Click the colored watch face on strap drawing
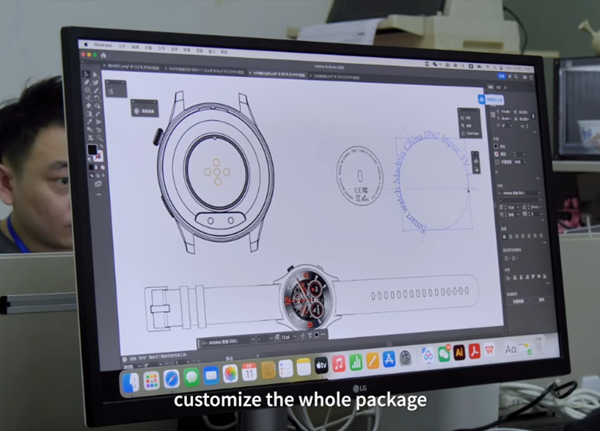Screen dimensions: 600x431 click(x=306, y=297)
